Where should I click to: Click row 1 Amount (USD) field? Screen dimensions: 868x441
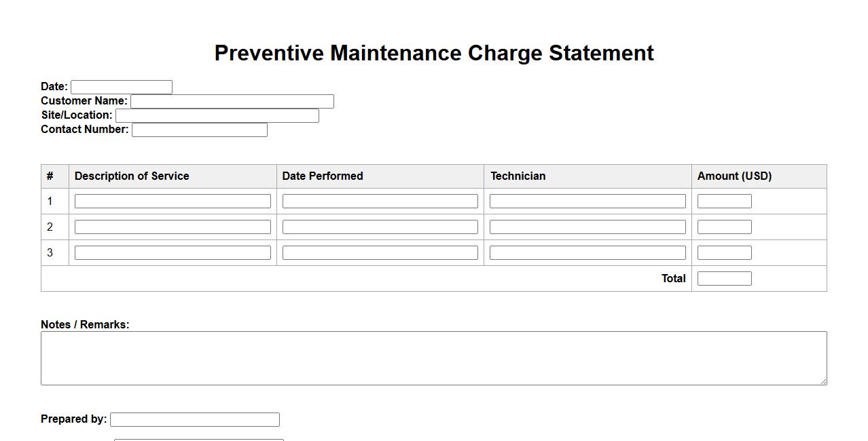[x=725, y=202]
